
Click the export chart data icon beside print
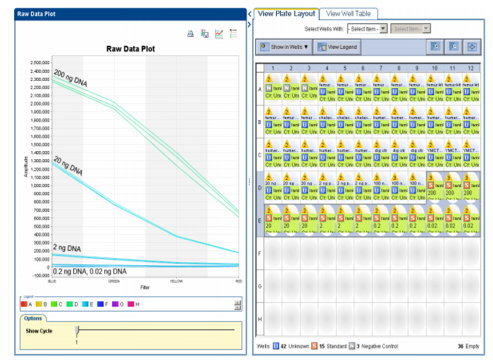click(205, 34)
